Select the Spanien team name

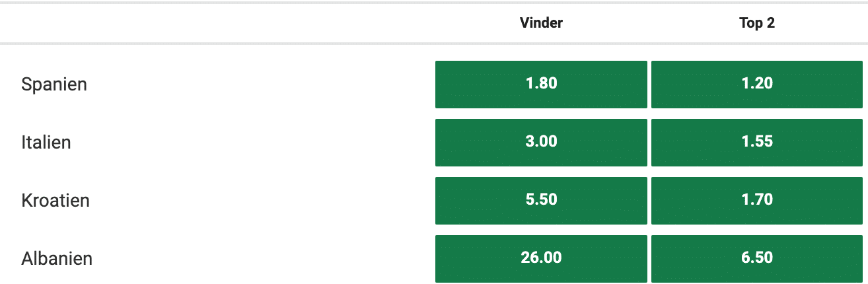(54, 85)
